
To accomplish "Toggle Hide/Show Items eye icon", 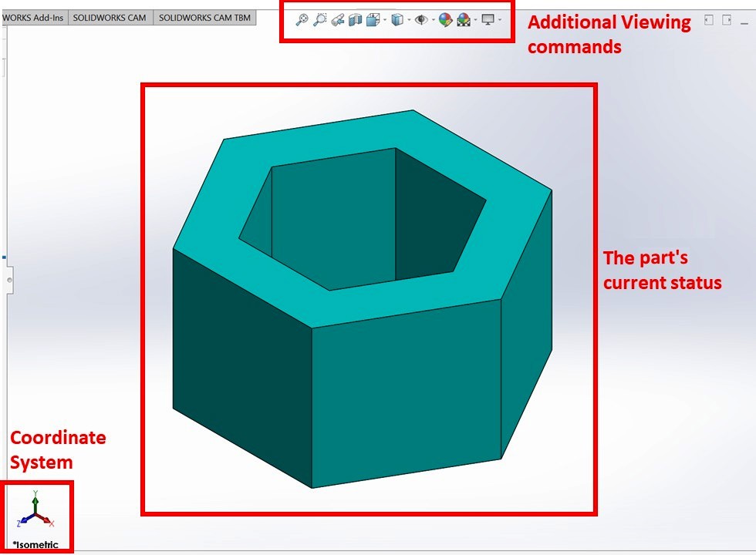I will tap(420, 20).
